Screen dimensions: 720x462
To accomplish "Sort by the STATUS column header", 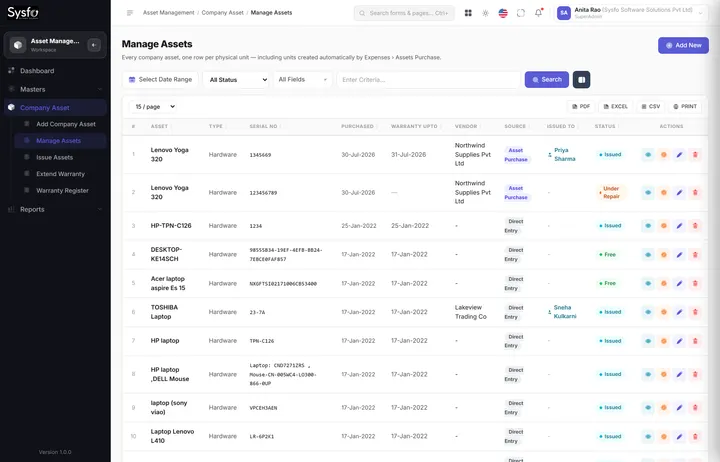I will [605, 126].
